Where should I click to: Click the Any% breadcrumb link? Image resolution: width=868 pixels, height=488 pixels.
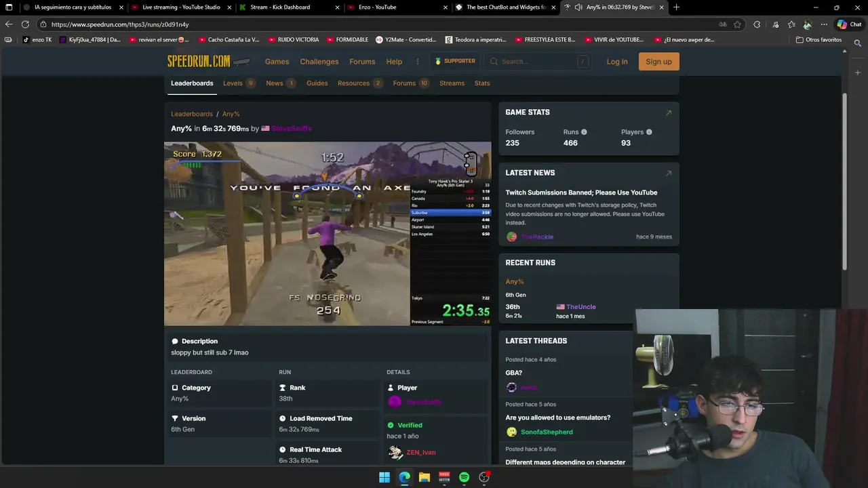click(231, 114)
